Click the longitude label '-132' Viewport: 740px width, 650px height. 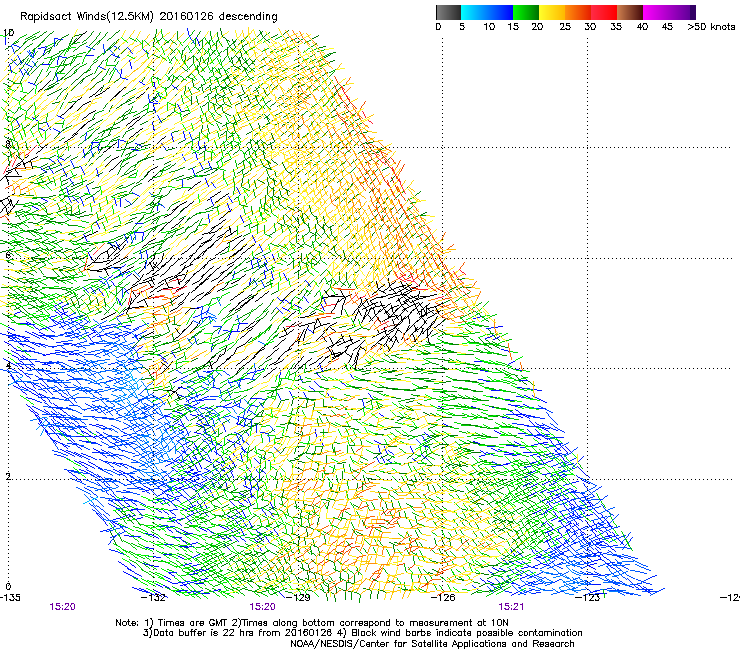pyautogui.click(x=153, y=598)
